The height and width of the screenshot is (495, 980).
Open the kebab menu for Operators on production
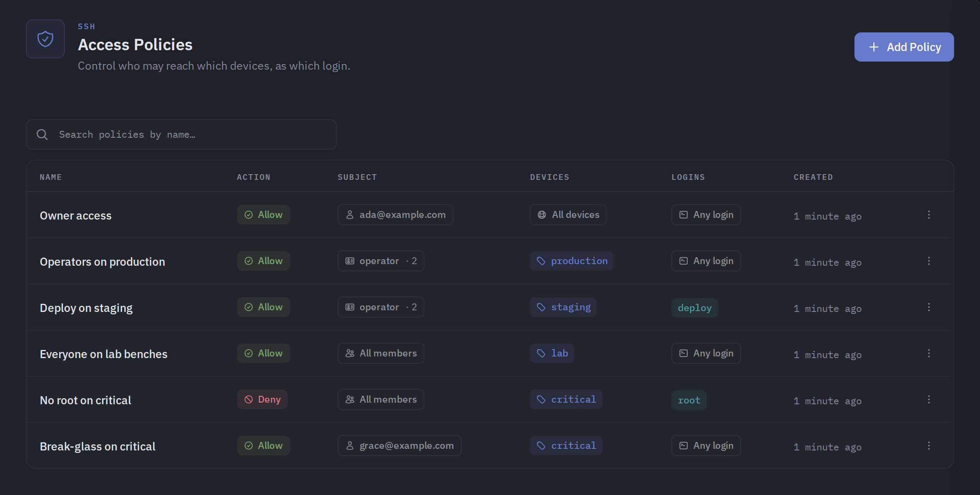point(929,261)
